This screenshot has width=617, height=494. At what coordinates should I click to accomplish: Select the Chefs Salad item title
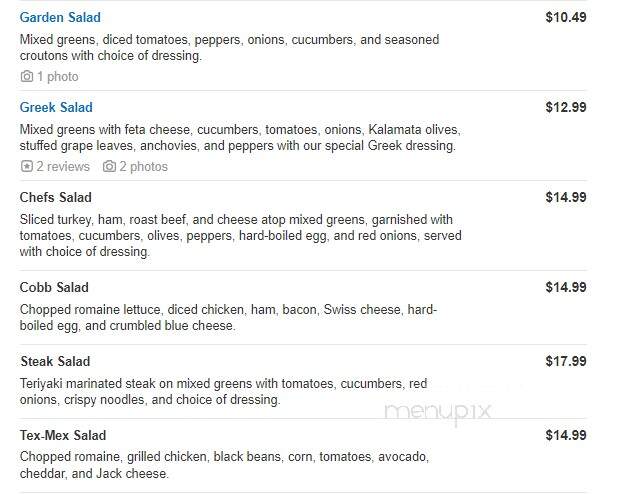pos(55,197)
